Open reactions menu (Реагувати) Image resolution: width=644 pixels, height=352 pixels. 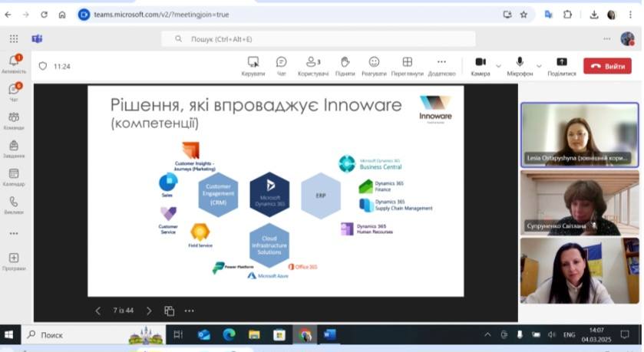374,66
